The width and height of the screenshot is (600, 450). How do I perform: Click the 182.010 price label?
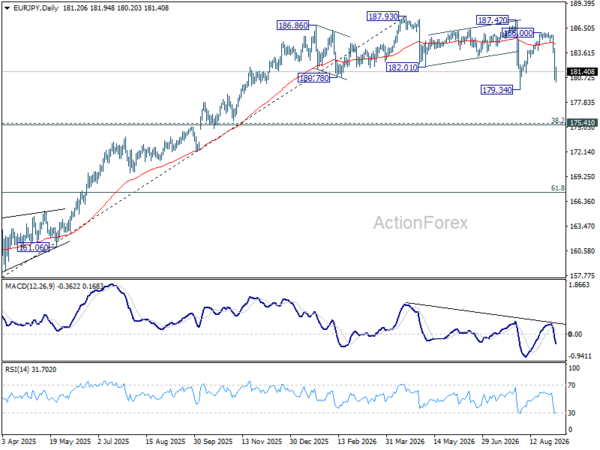(x=403, y=68)
